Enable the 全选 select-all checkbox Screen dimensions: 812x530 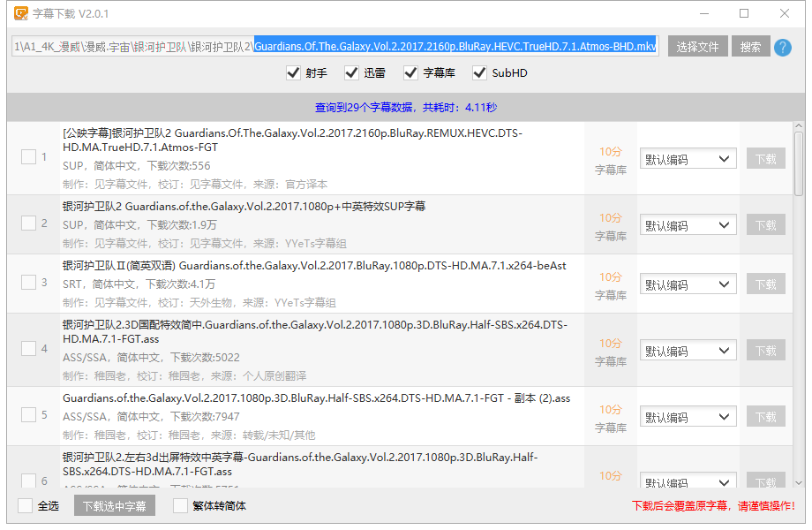25,505
